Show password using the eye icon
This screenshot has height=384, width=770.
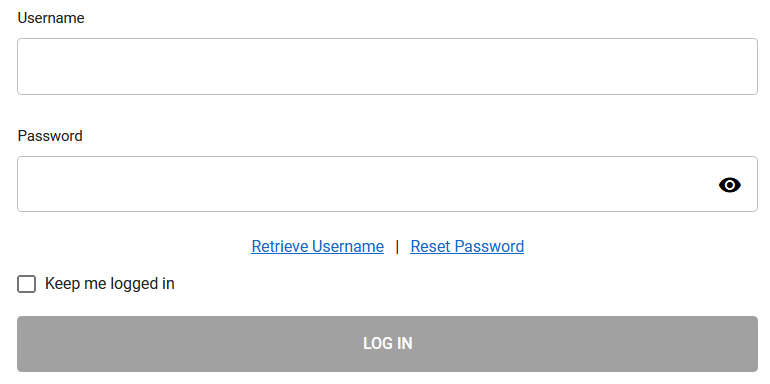click(730, 185)
